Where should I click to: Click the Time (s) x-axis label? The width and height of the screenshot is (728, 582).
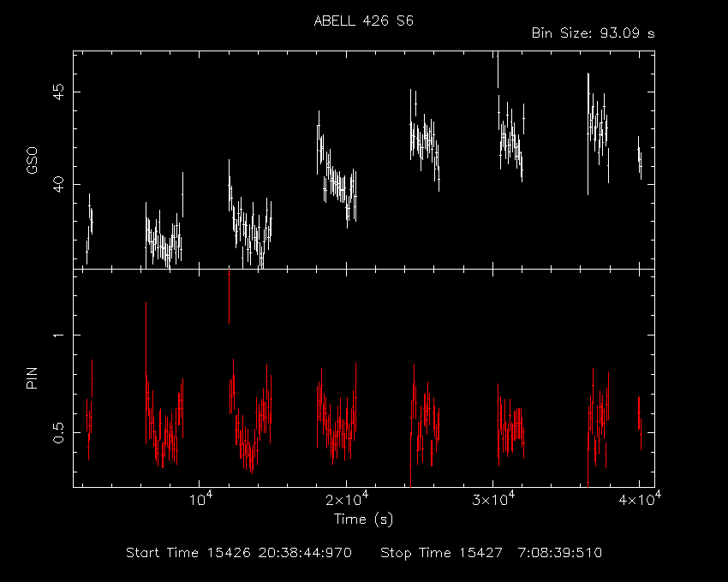point(363,519)
